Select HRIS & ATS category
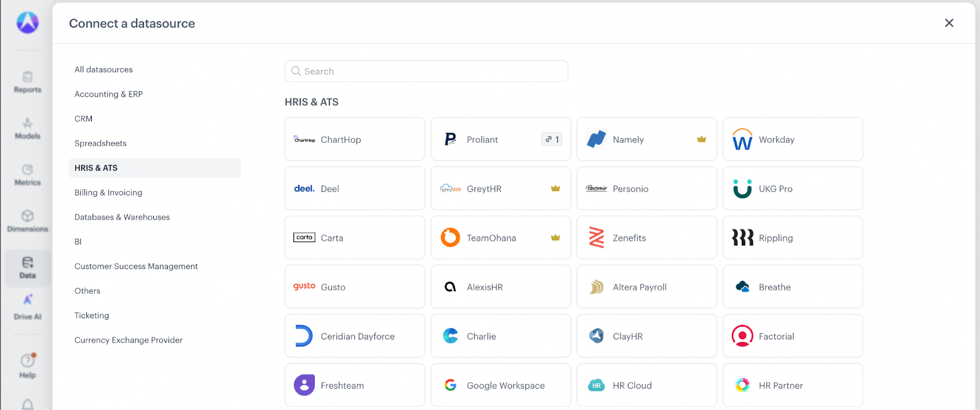Viewport: 980px width, 410px height. (155, 168)
